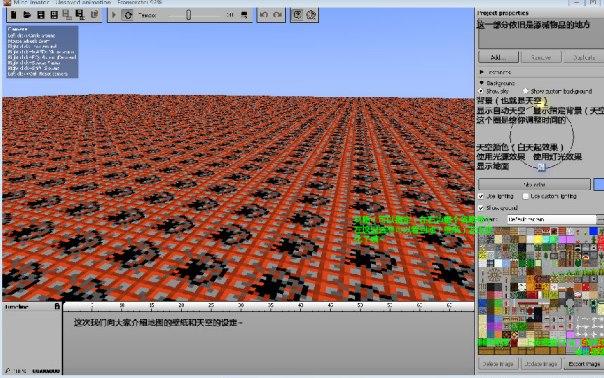The width and height of the screenshot is (604, 378).
Task: Open the settings gear icon in the toolbar
Action: tap(311, 15)
